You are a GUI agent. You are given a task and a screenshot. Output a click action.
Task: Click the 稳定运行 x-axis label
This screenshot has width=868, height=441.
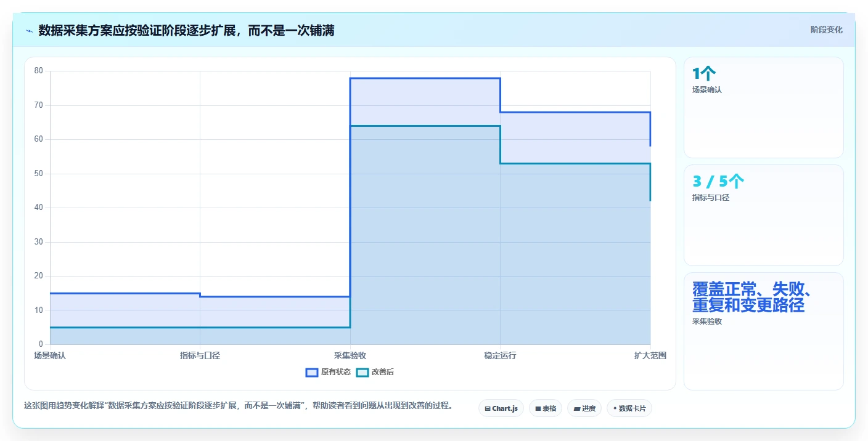pos(500,355)
